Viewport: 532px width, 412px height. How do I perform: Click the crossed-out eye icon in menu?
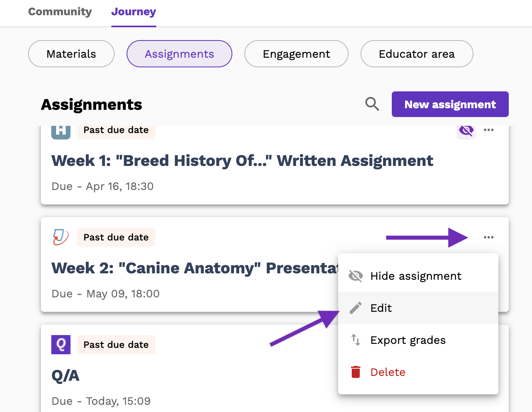[356, 276]
